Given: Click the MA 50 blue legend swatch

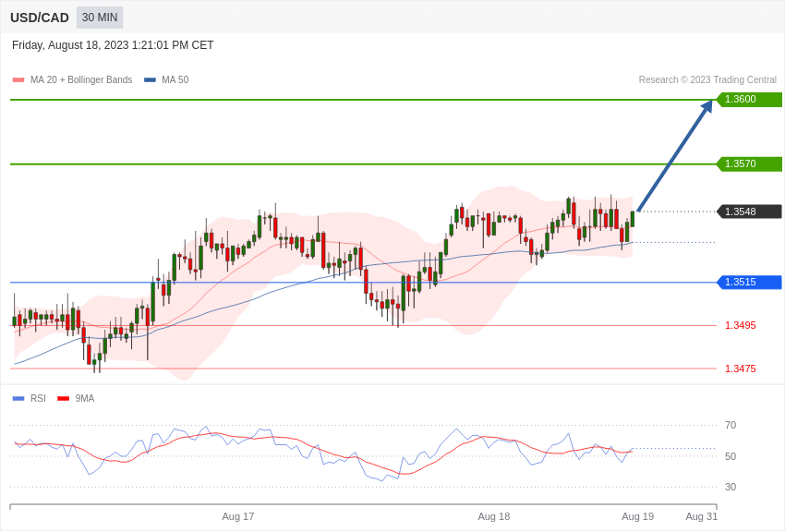Looking at the screenshot, I should pos(150,80).
